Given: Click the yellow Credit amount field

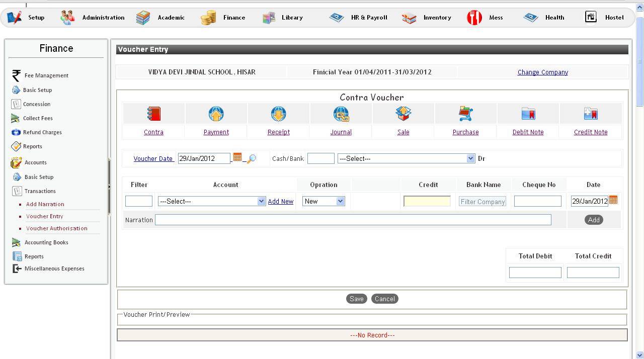Looking at the screenshot, I should coord(427,201).
